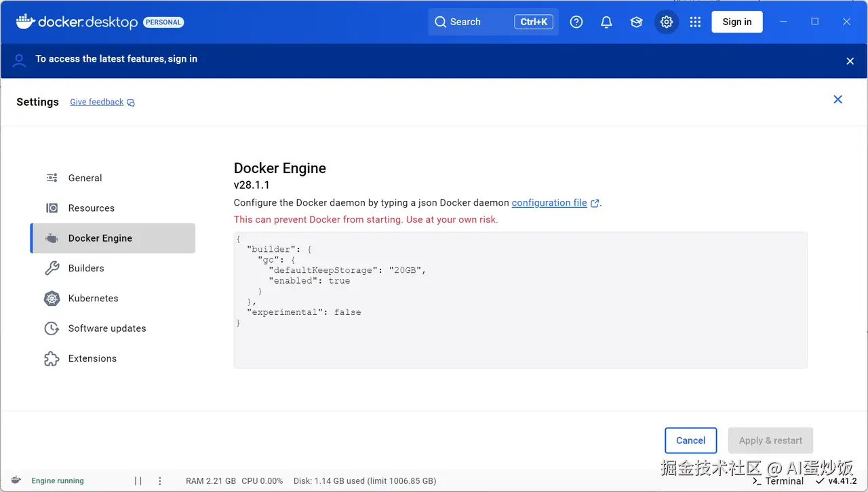Open the Resources settings tab
This screenshot has width=868, height=492.
[x=113, y=208]
